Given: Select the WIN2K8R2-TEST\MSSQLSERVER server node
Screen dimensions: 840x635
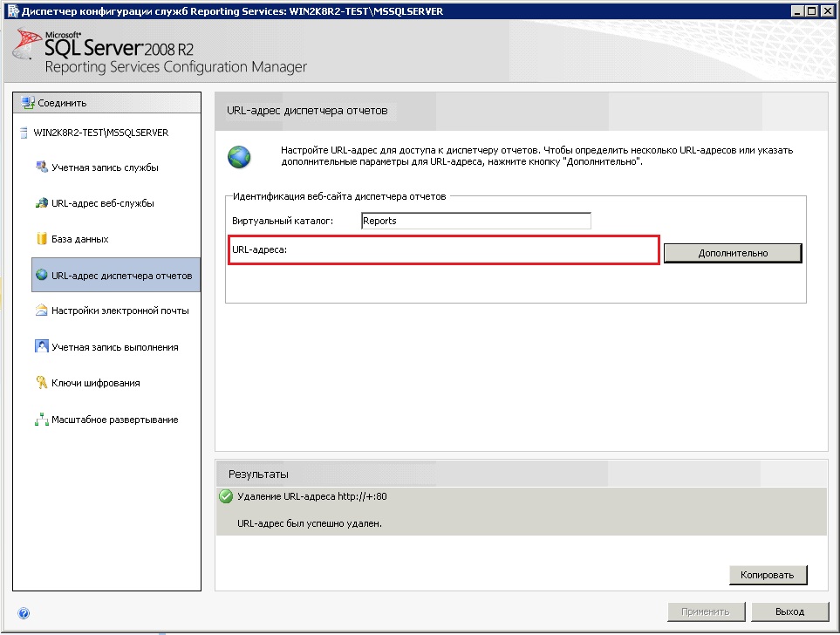Looking at the screenshot, I should coord(100,133).
